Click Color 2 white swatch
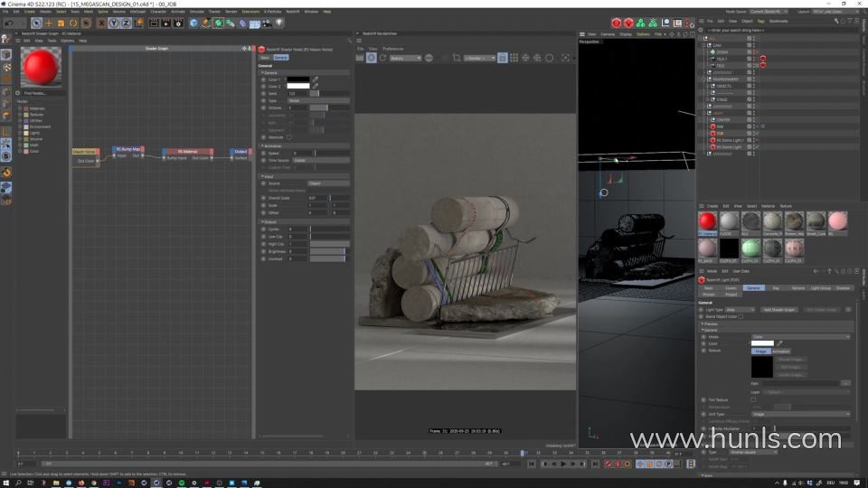 tap(297, 87)
